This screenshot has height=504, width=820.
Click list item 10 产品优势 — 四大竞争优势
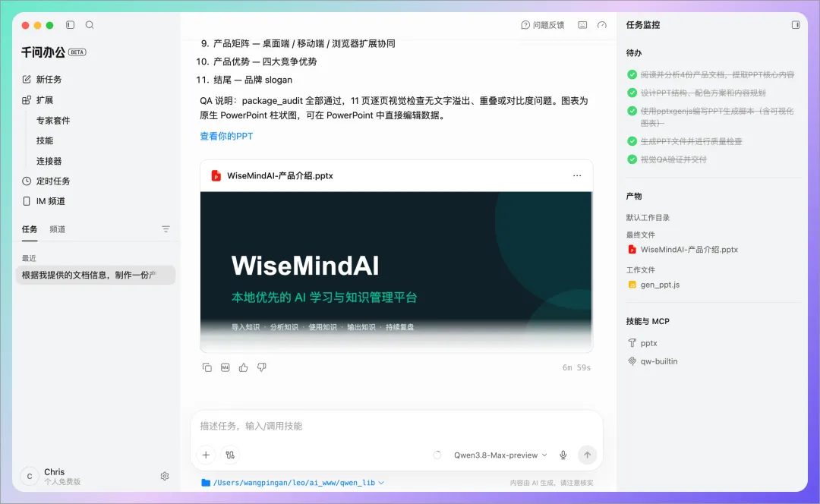(257, 61)
